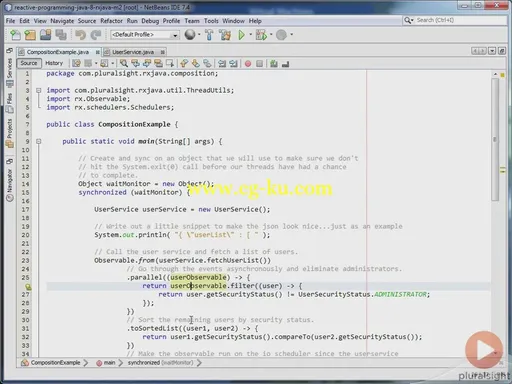
Task: Switch editor to History view
Action: [54, 63]
